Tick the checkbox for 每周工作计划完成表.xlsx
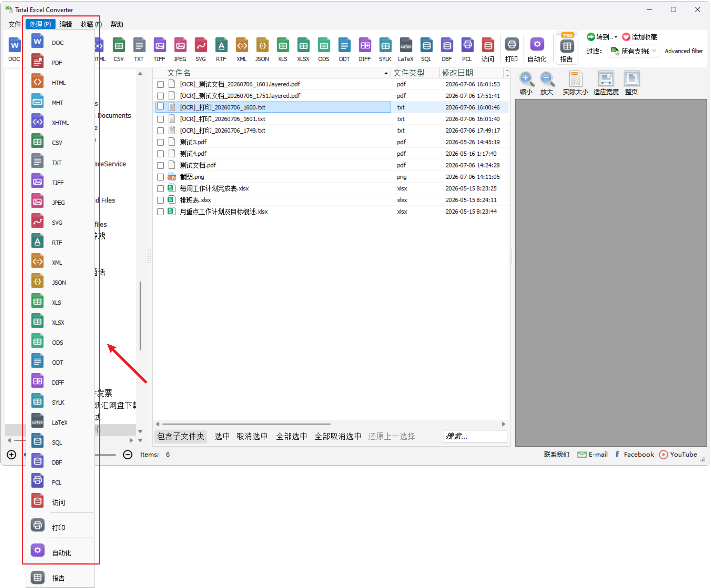The height and width of the screenshot is (588, 711). click(161, 189)
